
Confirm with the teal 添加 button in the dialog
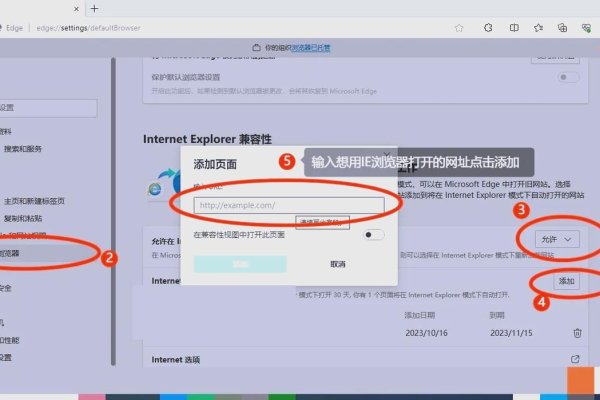click(x=240, y=264)
